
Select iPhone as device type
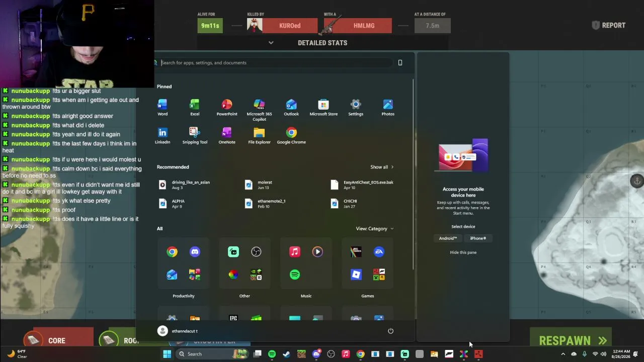(x=478, y=238)
